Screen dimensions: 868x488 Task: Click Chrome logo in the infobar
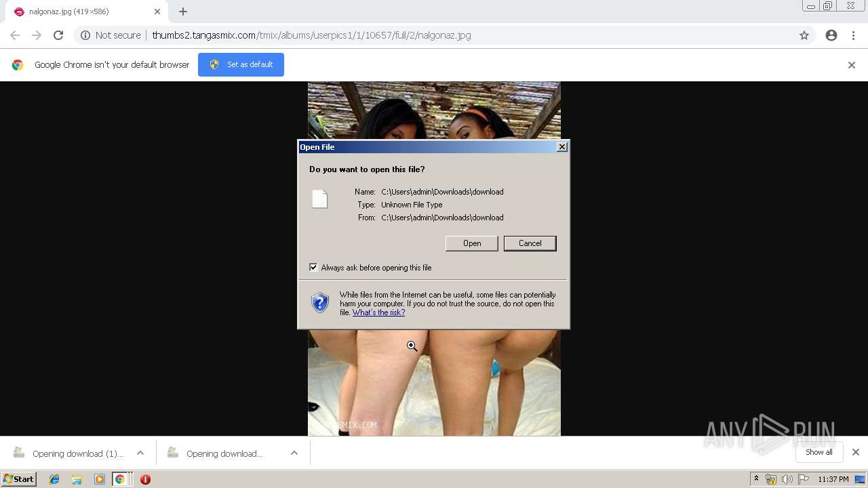(x=18, y=65)
